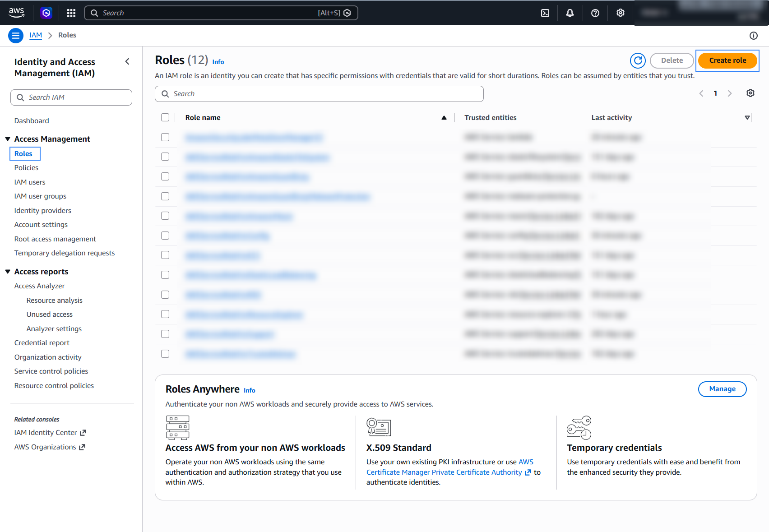Viewport: 769px width, 532px height.
Task: Open the AWS home logo
Action: pyautogui.click(x=17, y=13)
